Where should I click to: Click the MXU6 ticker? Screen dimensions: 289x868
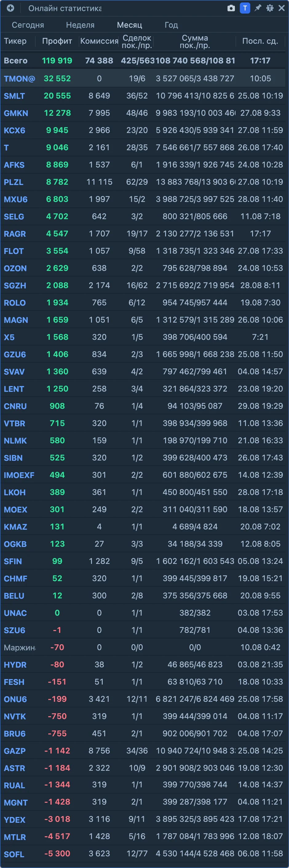click(x=15, y=199)
